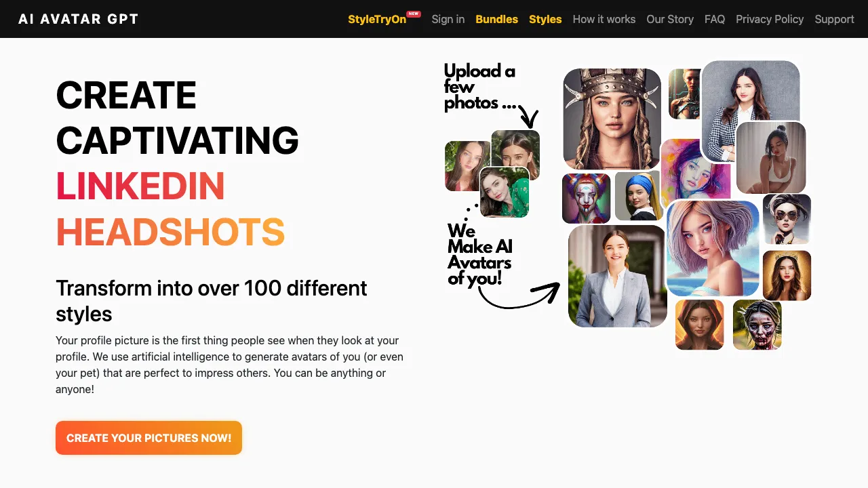This screenshot has height=488, width=868.
Task: Click 'We Make AI Avatars of you!' caption
Action: click(x=479, y=255)
